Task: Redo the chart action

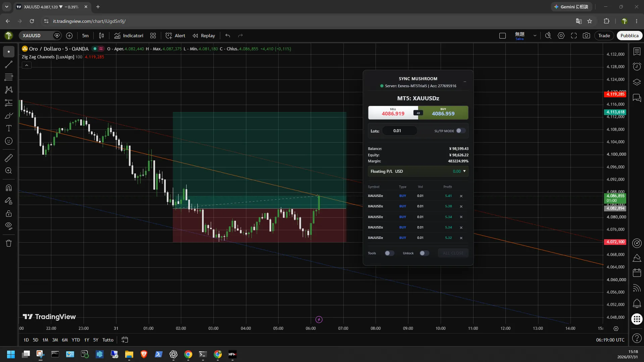Action: click(240, 36)
